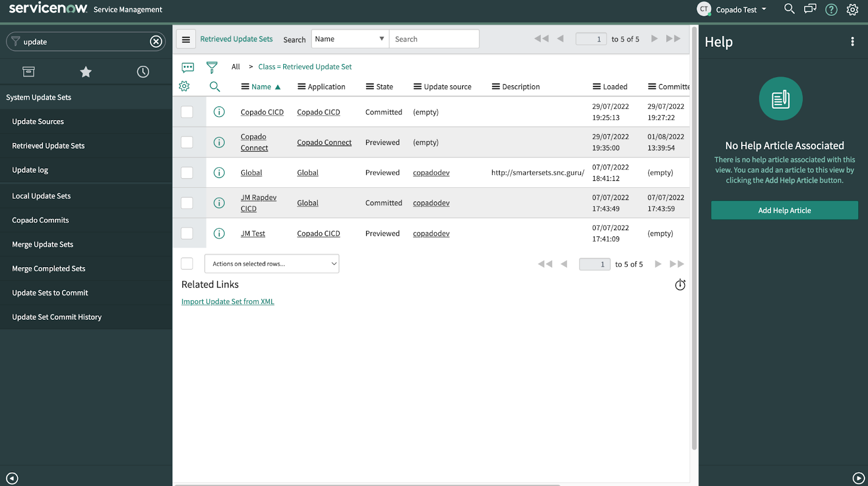This screenshot has width=868, height=486.
Task: Open the Help panel more options menu
Action: point(852,42)
